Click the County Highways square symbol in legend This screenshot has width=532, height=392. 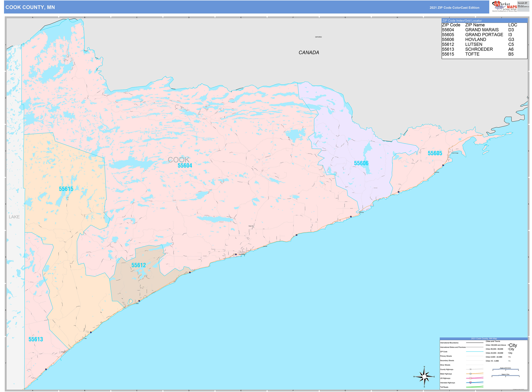point(470,369)
